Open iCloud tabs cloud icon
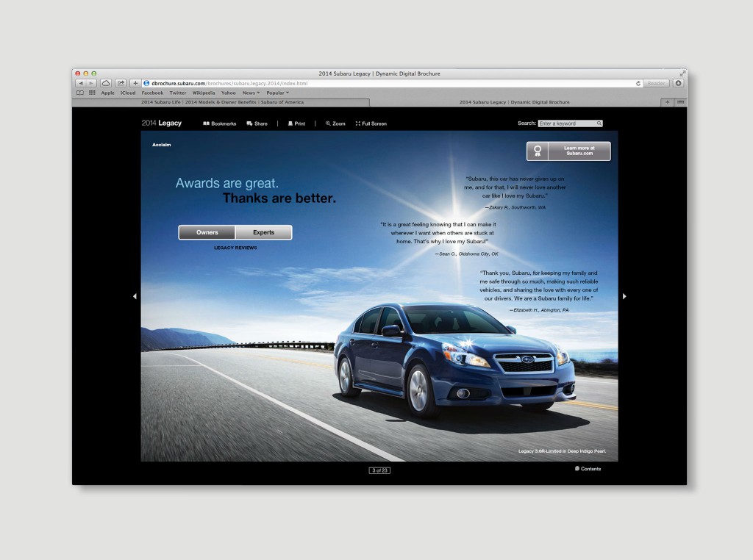The image size is (753, 560). 106,84
